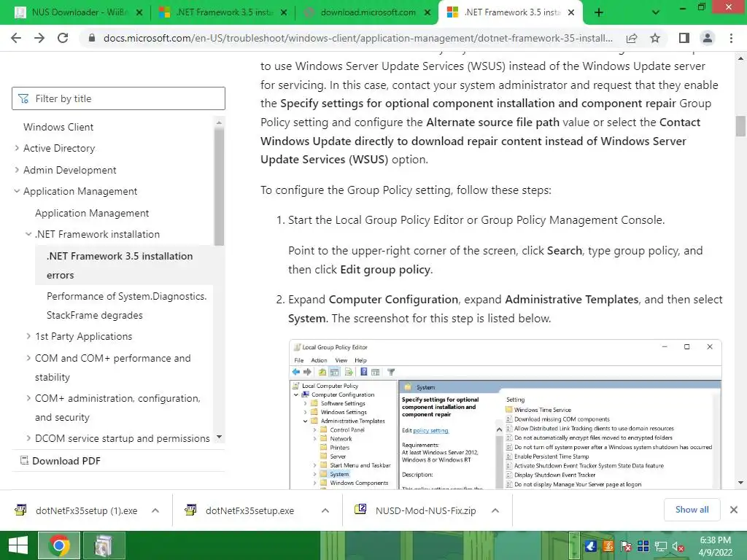The image size is (747, 560).
Task: Expand COM and COM+ performance and stability
Action: tap(28, 357)
